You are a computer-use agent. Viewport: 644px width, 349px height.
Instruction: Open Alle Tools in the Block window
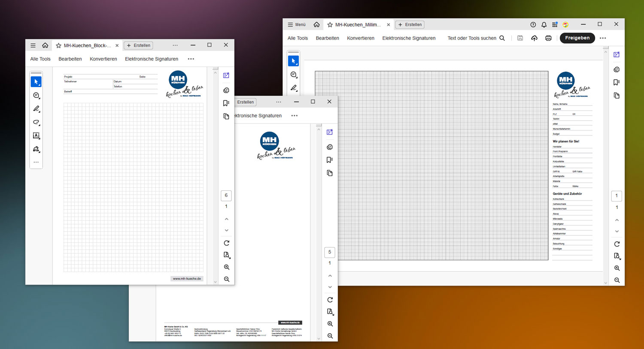point(40,59)
